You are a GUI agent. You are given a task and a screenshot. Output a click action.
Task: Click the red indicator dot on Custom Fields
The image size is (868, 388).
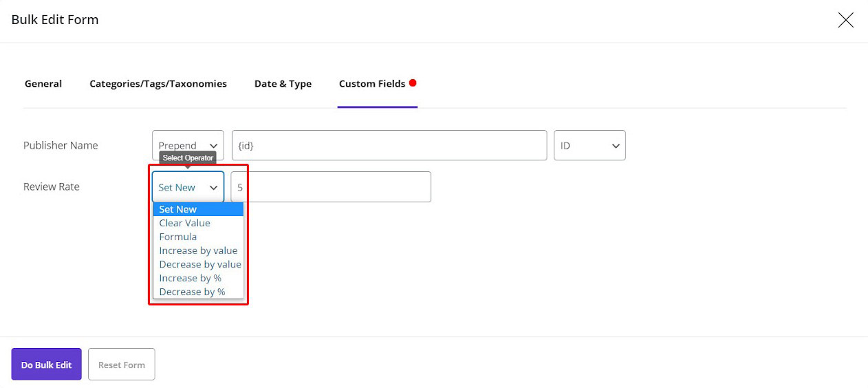pyautogui.click(x=413, y=83)
